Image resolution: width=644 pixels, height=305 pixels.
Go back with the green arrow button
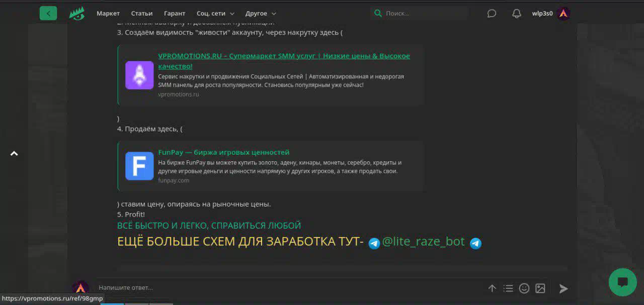[x=48, y=14]
